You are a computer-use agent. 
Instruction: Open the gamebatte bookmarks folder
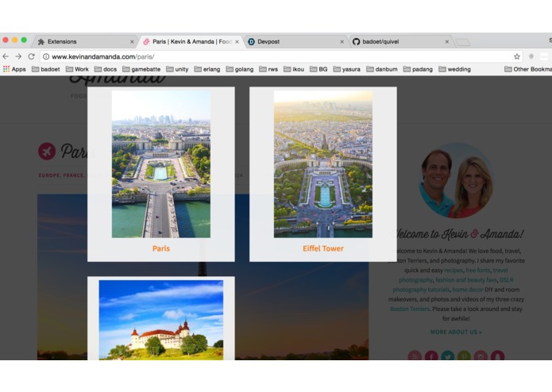click(141, 69)
